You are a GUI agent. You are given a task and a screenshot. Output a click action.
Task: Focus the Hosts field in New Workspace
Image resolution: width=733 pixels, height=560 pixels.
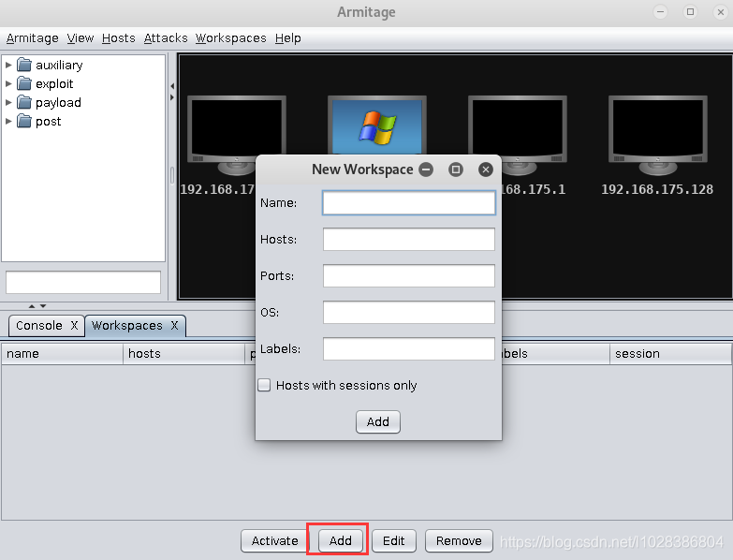pyautogui.click(x=409, y=240)
